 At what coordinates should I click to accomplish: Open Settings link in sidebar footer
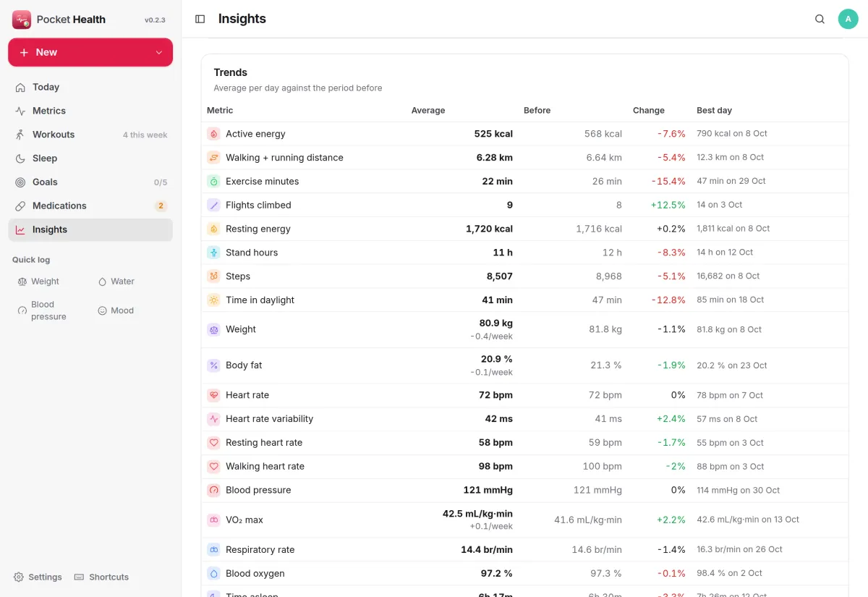(38, 577)
